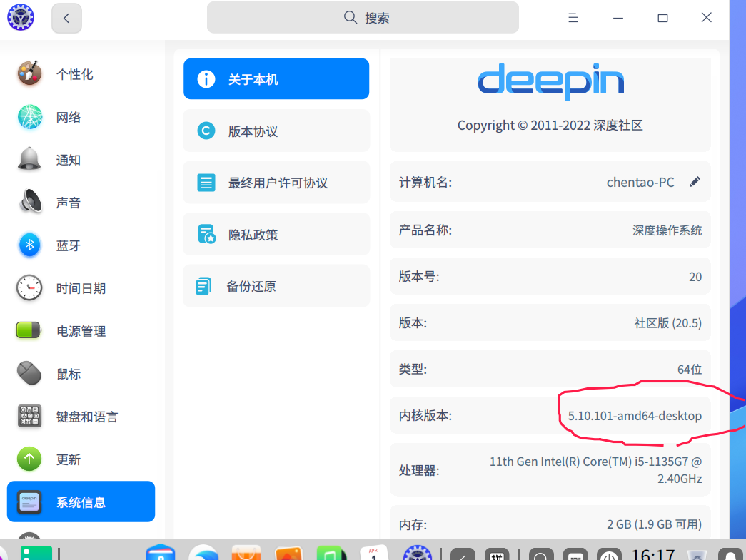
Task: Open 时间日期 clock settings icon
Action: [x=29, y=287]
